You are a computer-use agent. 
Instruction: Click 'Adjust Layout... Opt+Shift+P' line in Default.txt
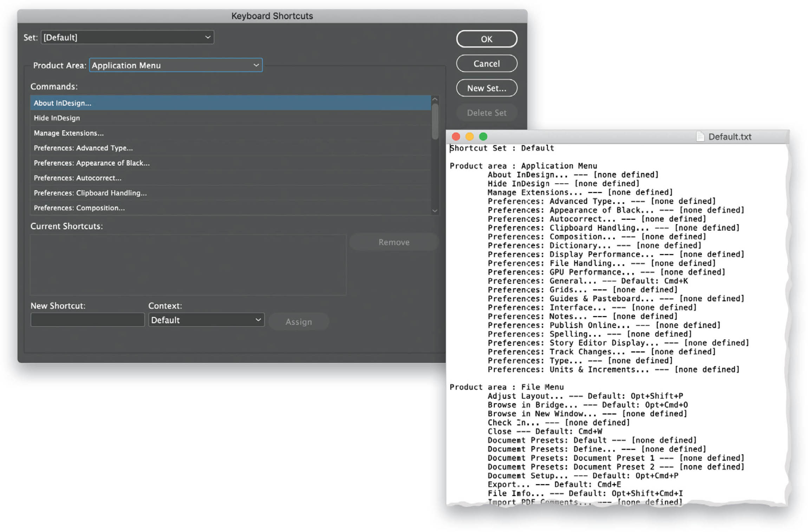[x=585, y=396]
